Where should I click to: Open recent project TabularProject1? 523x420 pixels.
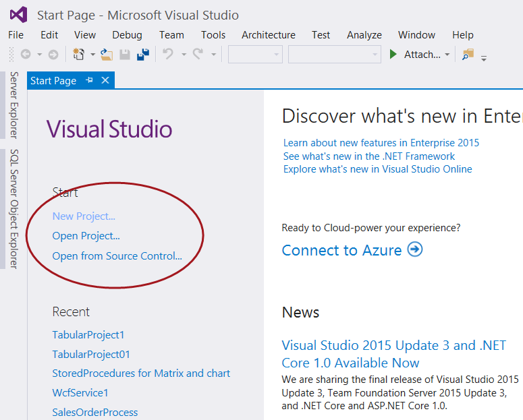pyautogui.click(x=88, y=335)
